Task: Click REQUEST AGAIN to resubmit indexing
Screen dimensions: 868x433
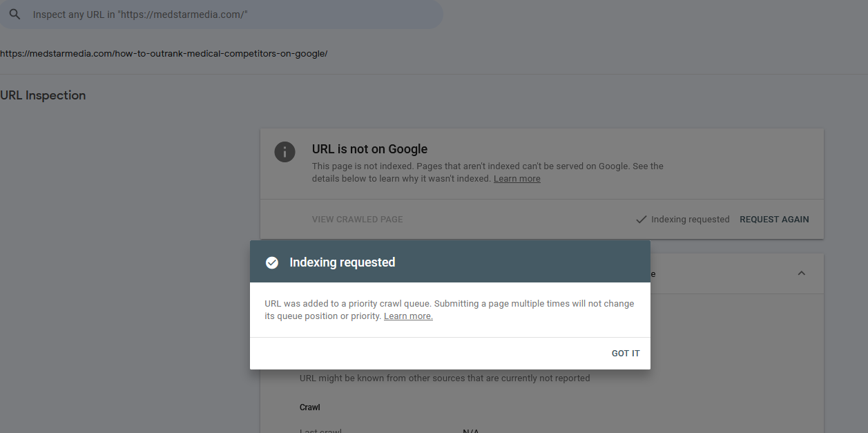Action: 774,220
